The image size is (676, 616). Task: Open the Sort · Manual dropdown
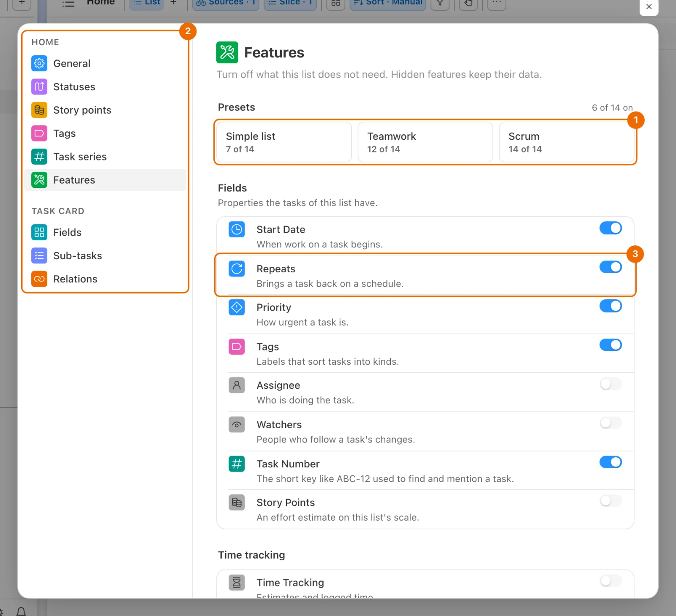coord(388,3)
